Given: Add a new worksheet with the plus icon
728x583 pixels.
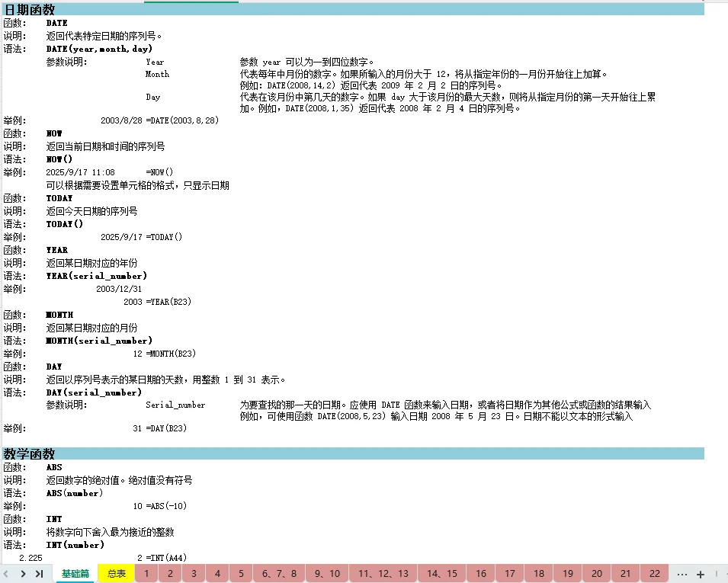Looking at the screenshot, I should pos(700,573).
